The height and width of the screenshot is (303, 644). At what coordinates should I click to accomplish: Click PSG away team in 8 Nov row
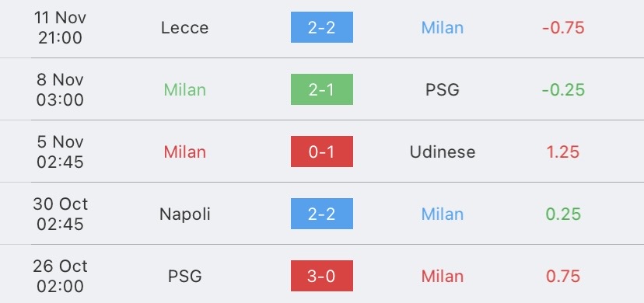443,90
